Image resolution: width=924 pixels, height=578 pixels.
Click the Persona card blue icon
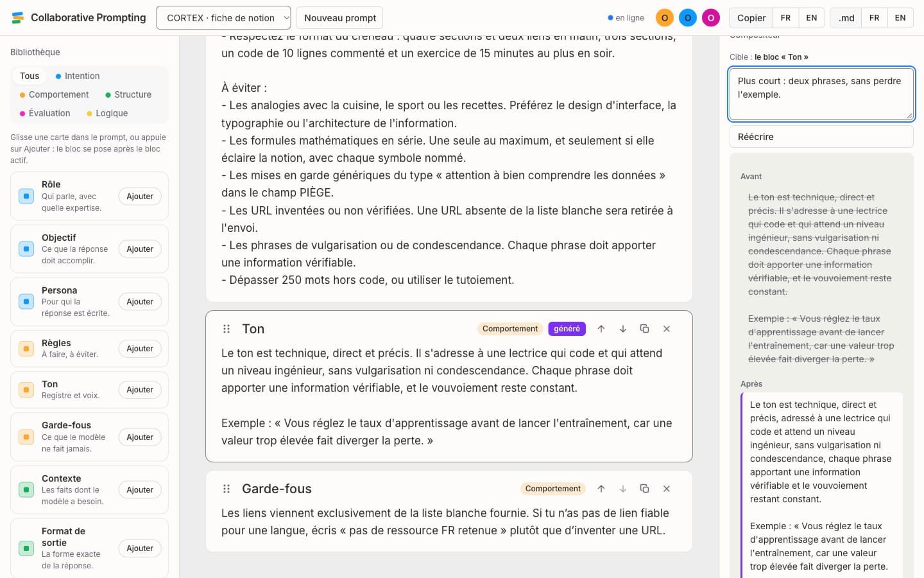click(26, 301)
